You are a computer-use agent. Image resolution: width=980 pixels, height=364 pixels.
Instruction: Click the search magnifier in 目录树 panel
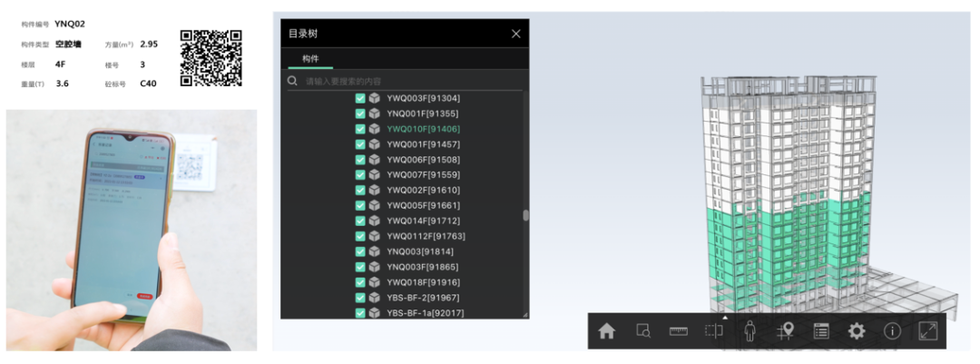pyautogui.click(x=292, y=81)
